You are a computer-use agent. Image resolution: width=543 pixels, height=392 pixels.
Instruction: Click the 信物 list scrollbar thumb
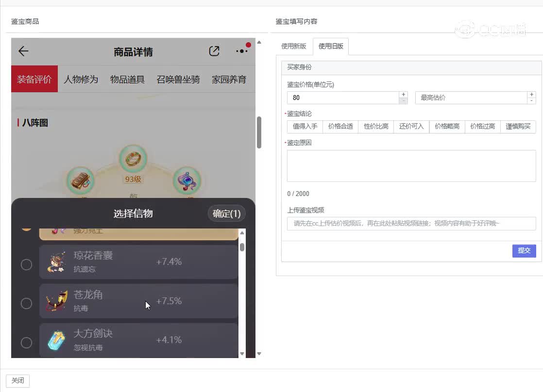(242, 247)
